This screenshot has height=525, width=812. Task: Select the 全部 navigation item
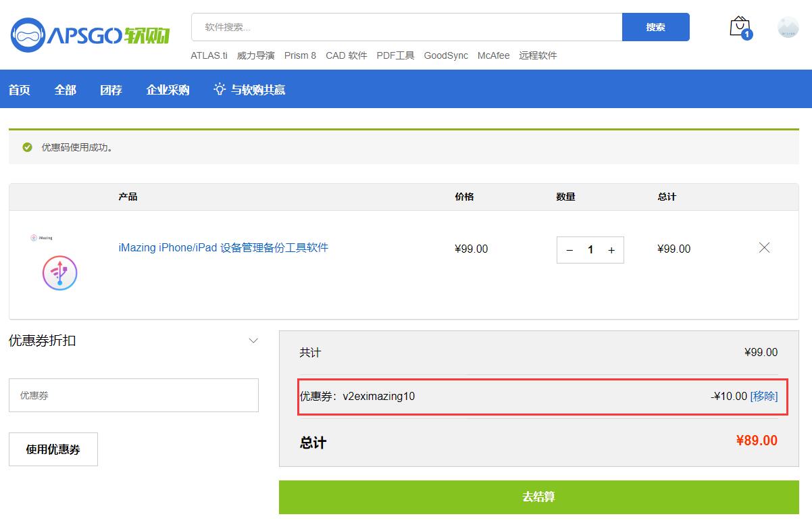(66, 90)
